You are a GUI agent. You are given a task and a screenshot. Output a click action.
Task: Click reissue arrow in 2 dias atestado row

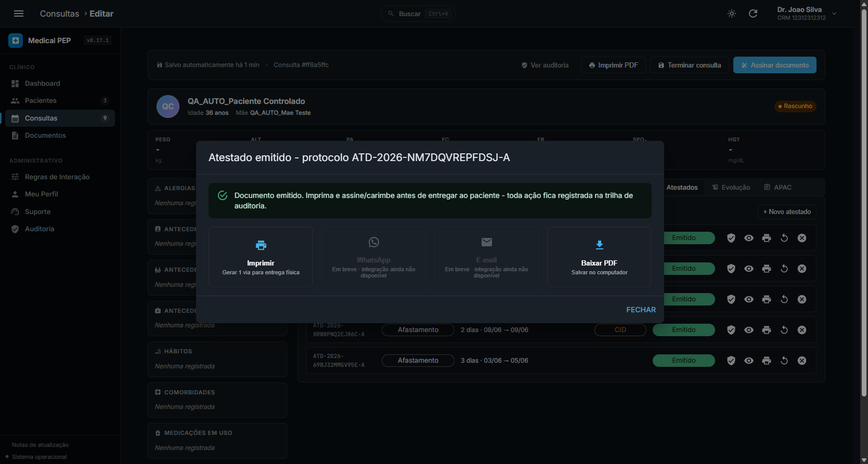(x=784, y=330)
